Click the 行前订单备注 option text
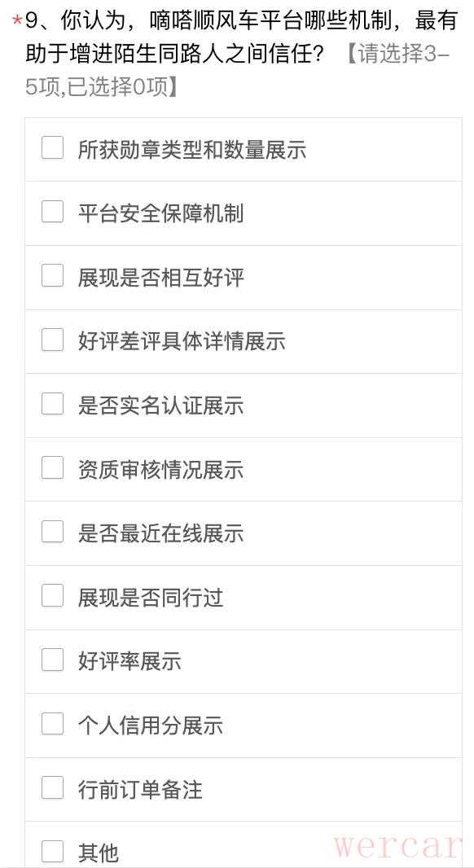This screenshot has height=868, width=474. (140, 789)
